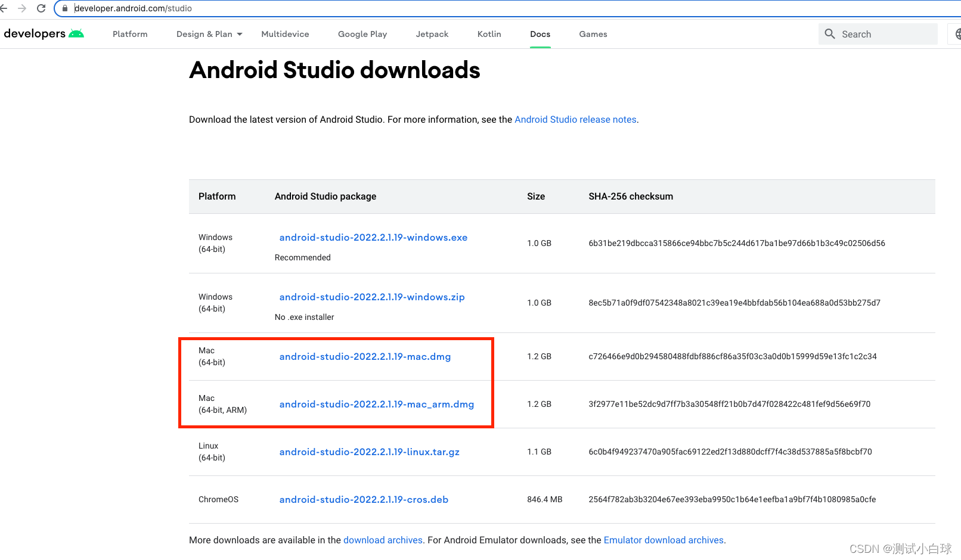Download android-studio-2022.2.1.19-windows.exe
961x560 pixels.
pos(373,237)
